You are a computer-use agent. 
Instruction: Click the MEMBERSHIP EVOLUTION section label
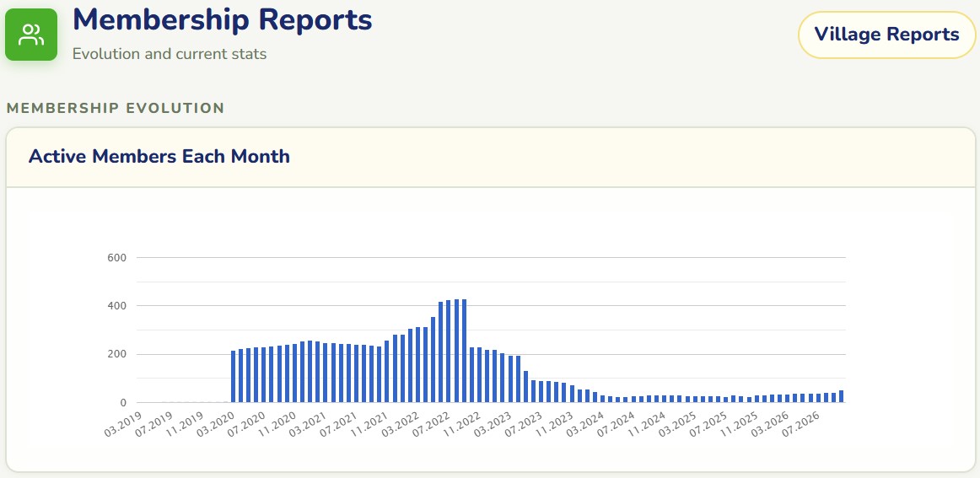tap(116, 108)
